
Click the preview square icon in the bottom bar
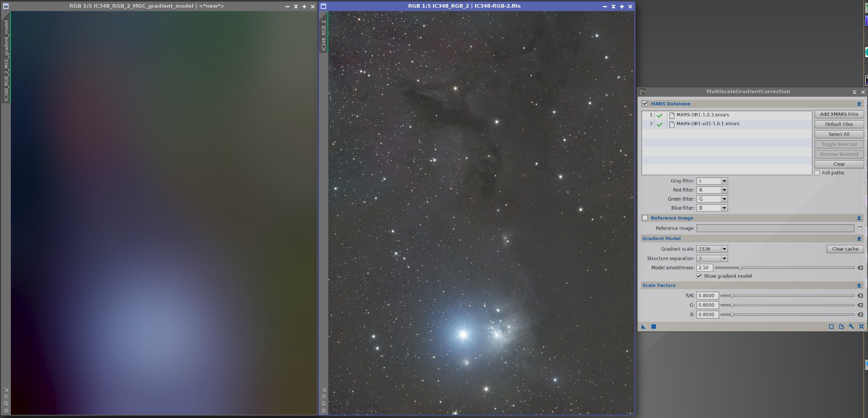click(x=831, y=327)
